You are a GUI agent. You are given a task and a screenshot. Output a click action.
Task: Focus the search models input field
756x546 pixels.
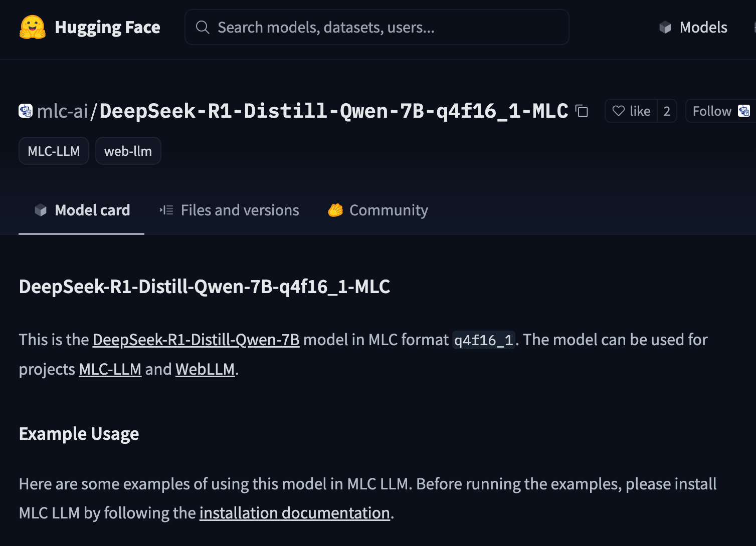(377, 27)
